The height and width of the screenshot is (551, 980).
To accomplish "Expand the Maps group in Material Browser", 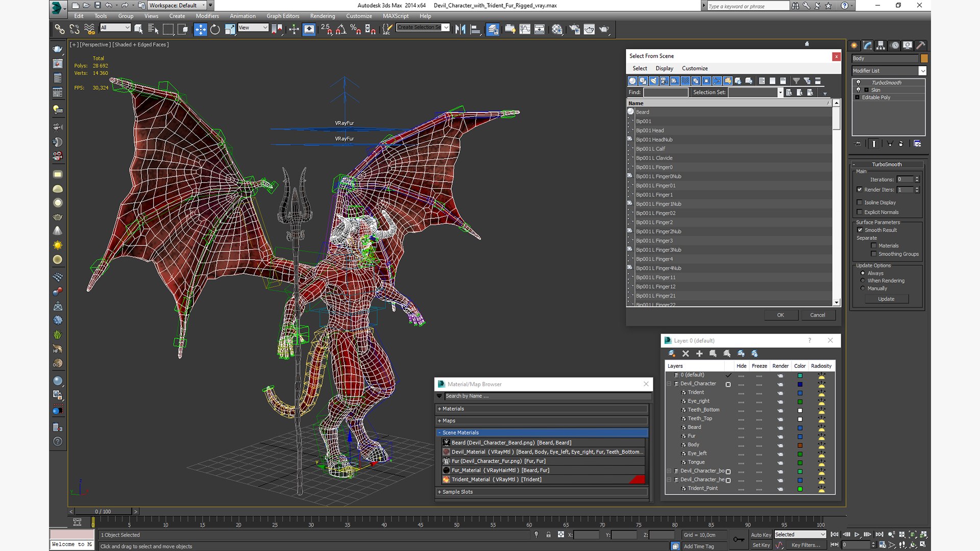I will [x=542, y=421].
